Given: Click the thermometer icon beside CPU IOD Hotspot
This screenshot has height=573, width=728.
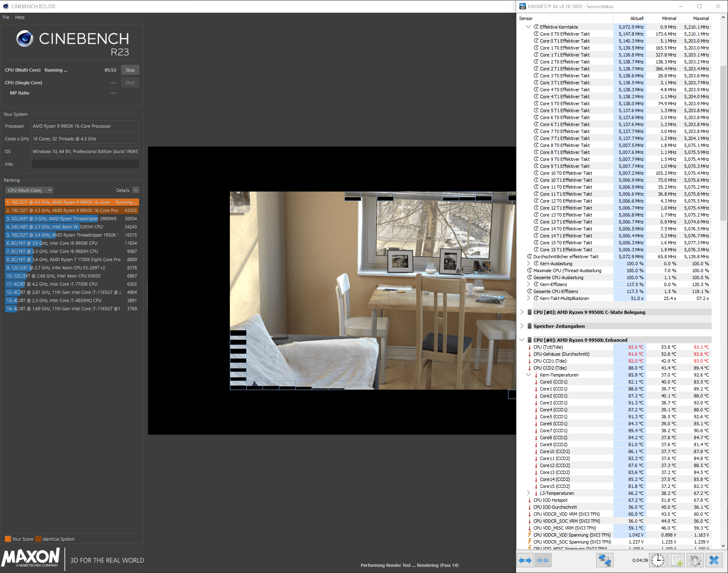Looking at the screenshot, I should coord(530,500).
